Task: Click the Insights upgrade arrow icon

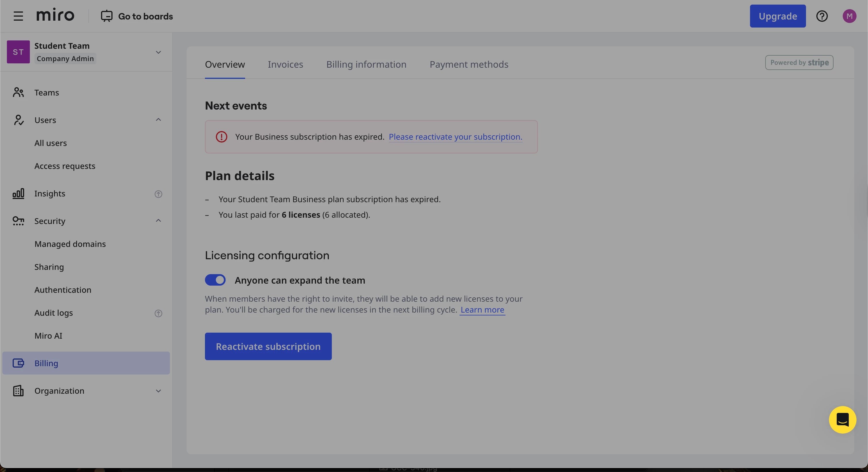Action: coord(158,194)
